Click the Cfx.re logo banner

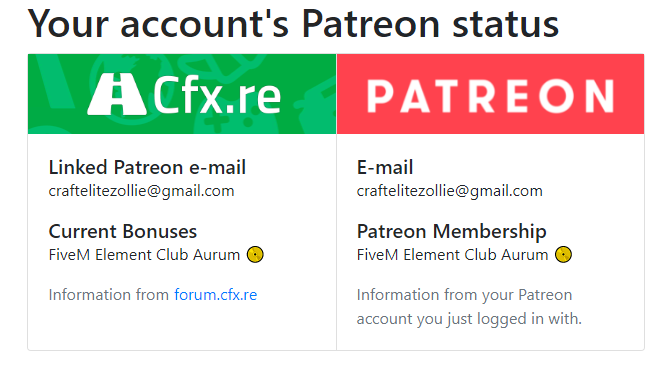pos(182,94)
